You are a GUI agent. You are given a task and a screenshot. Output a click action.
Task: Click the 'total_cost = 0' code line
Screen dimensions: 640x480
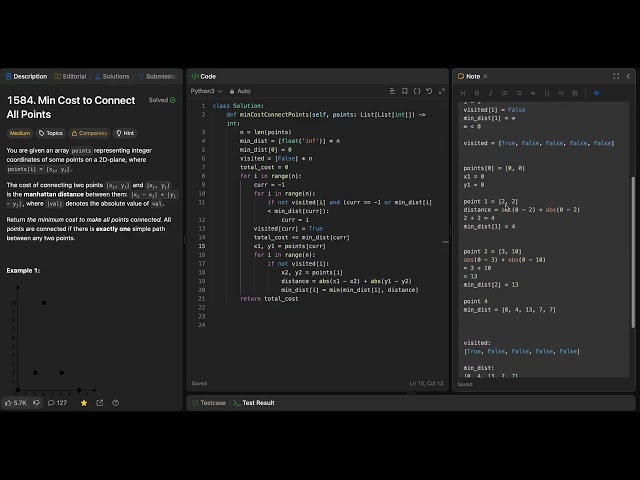point(264,167)
